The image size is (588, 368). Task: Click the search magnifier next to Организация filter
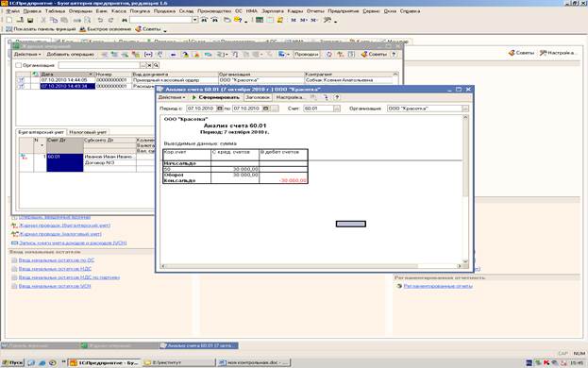pyautogui.click(x=156, y=65)
